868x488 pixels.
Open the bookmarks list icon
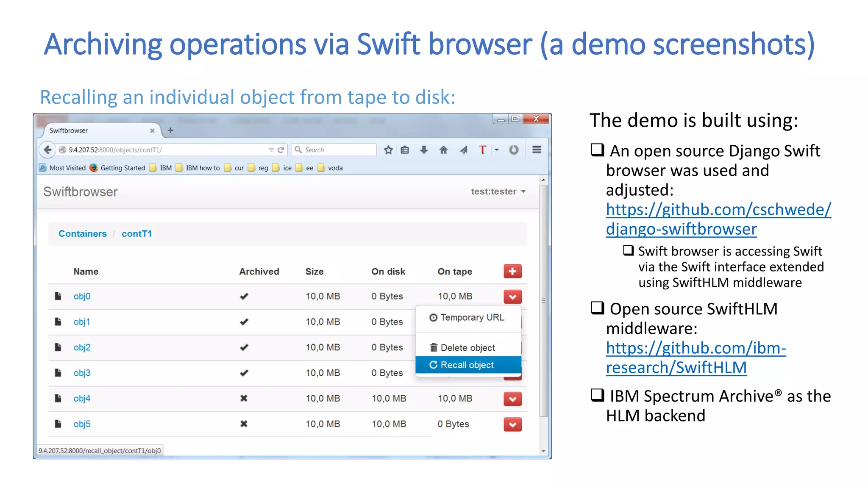pyautogui.click(x=405, y=150)
